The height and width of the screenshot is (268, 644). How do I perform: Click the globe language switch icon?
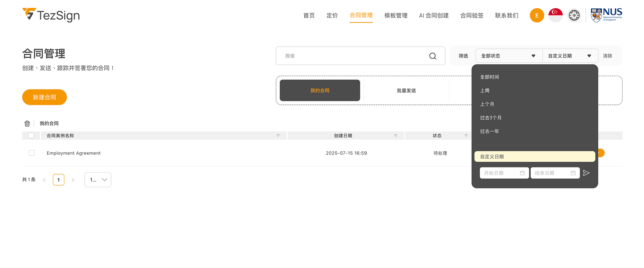(574, 15)
